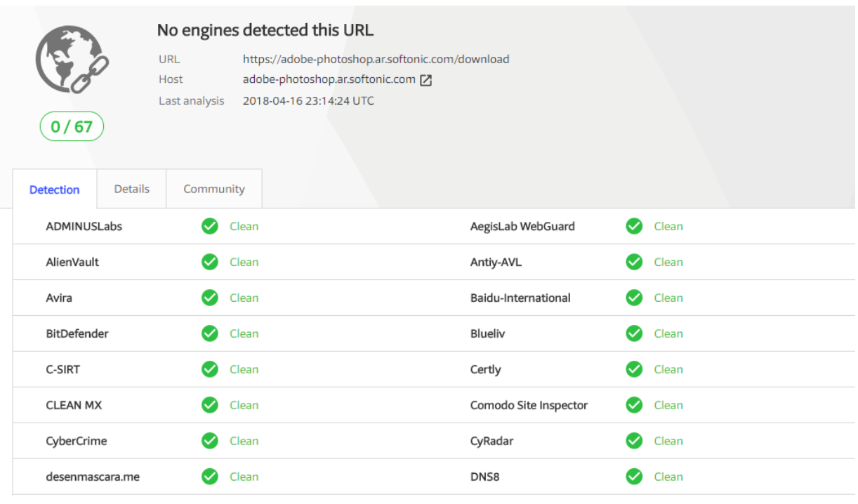Click green check icon for Blueliv
The width and height of the screenshot is (858, 504).
tap(634, 333)
